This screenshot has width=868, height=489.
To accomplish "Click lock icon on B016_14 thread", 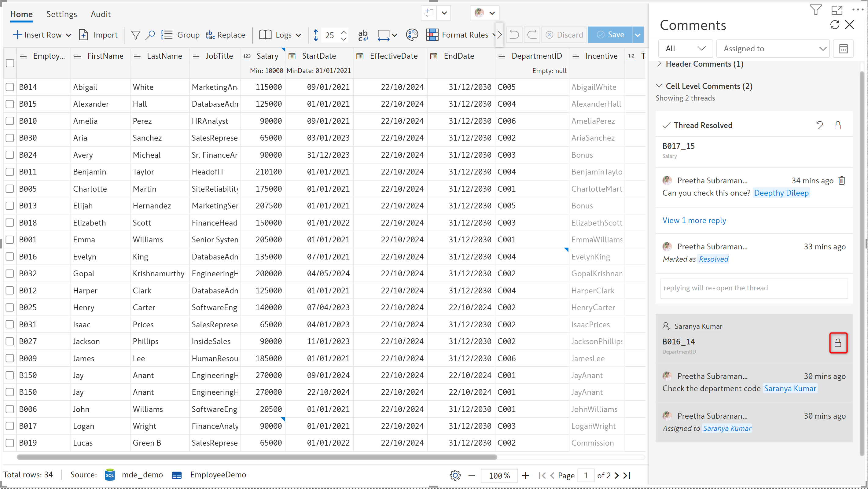I will 838,343.
